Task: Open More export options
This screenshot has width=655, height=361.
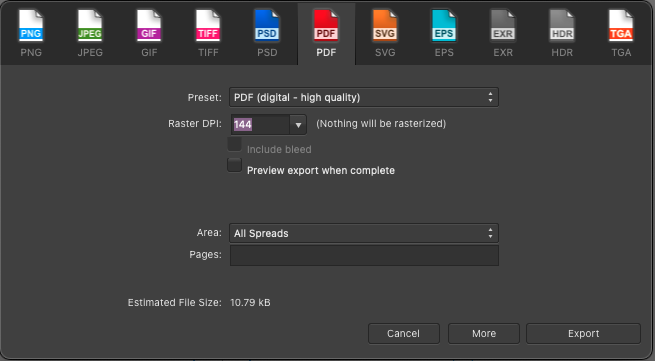Action: (x=484, y=333)
